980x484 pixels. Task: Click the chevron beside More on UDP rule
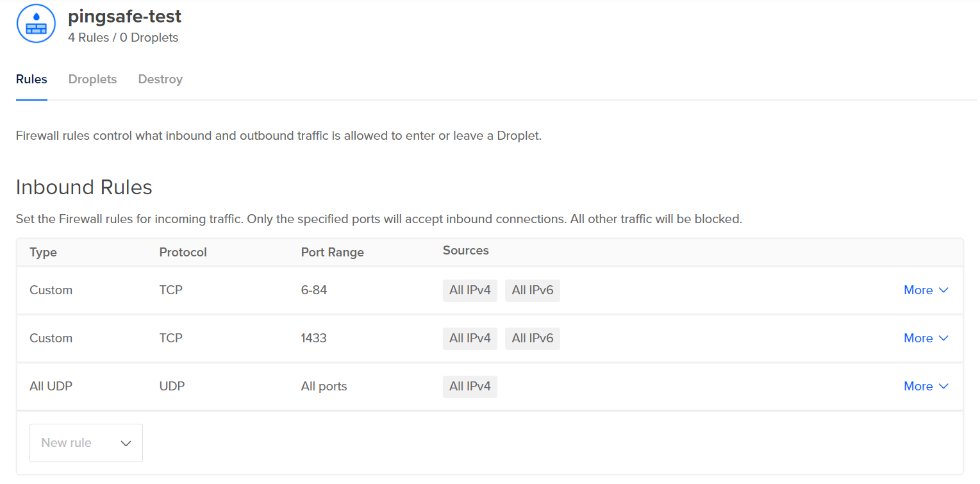(x=943, y=387)
